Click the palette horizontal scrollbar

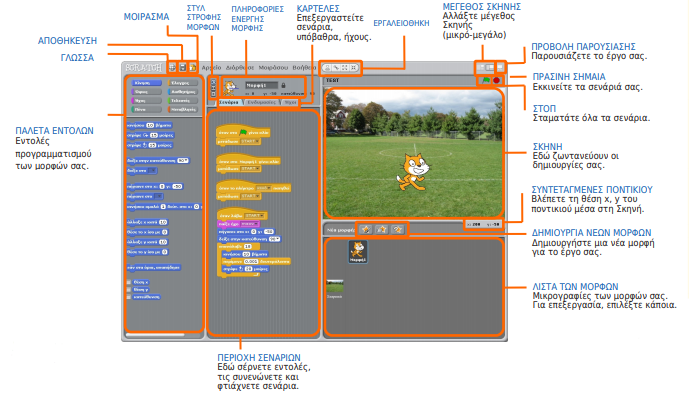click(155, 335)
